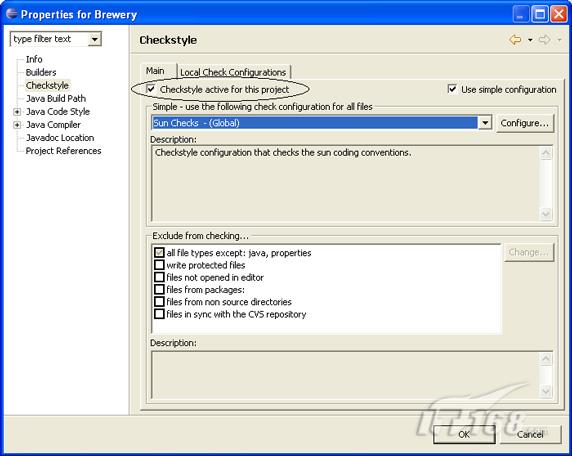
Task: Expand the Java Code Style node
Action: (17, 112)
